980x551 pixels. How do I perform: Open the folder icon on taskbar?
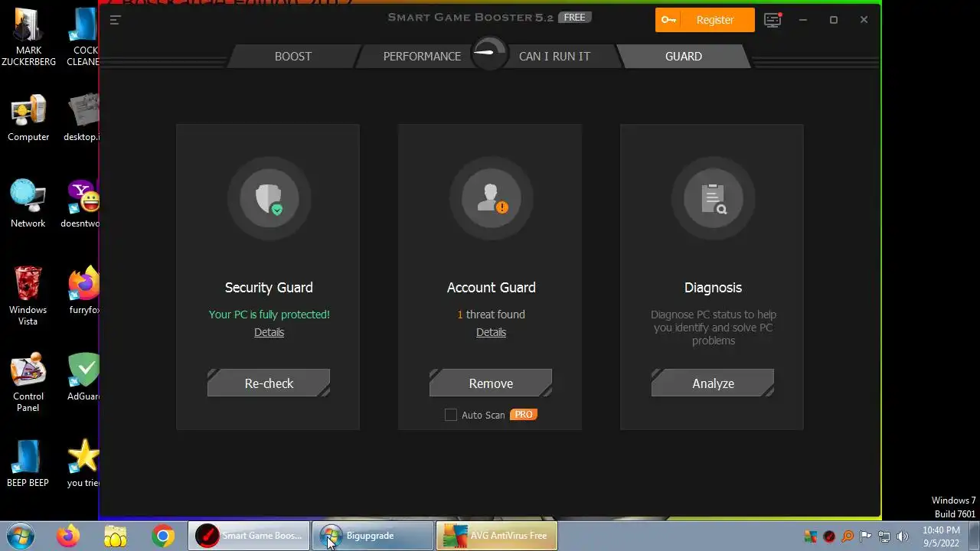(116, 536)
